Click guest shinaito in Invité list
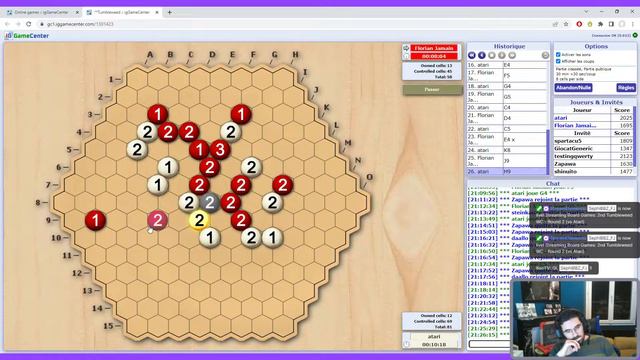The image size is (640, 360). [565, 172]
